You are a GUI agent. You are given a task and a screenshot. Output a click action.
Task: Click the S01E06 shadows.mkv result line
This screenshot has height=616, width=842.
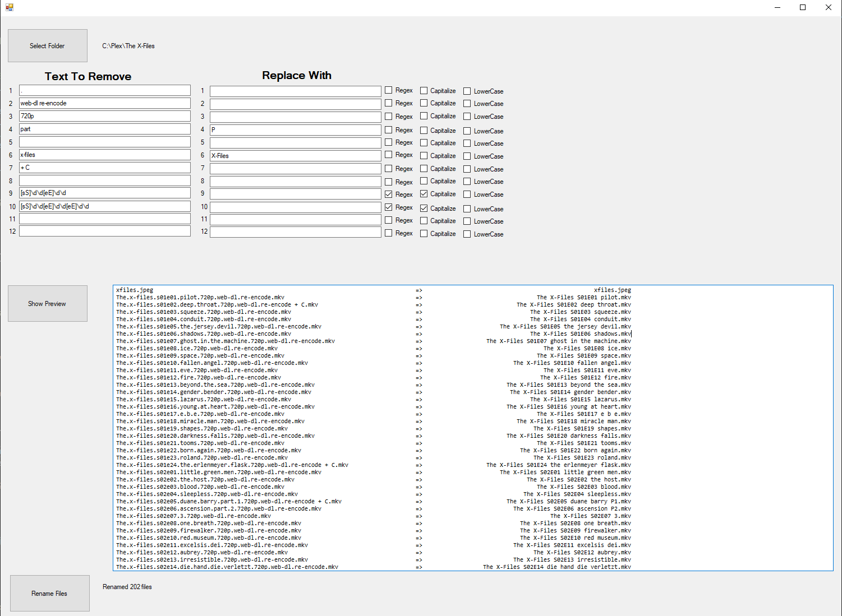point(581,334)
